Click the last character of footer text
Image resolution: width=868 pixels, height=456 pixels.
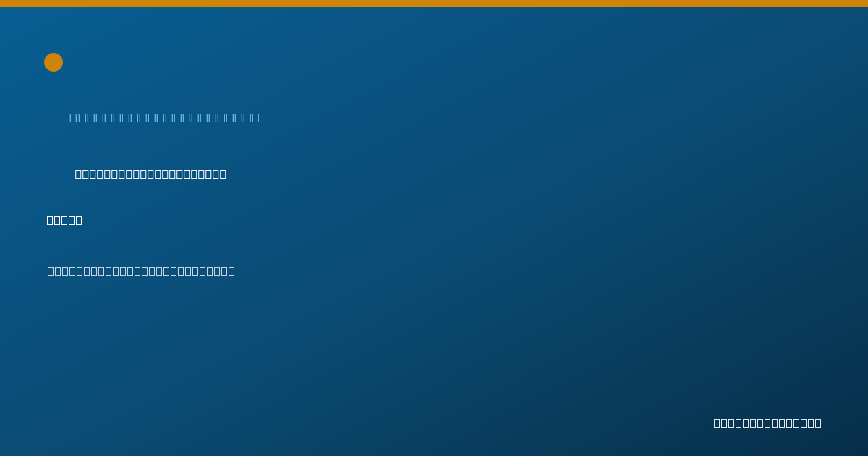click(x=818, y=423)
